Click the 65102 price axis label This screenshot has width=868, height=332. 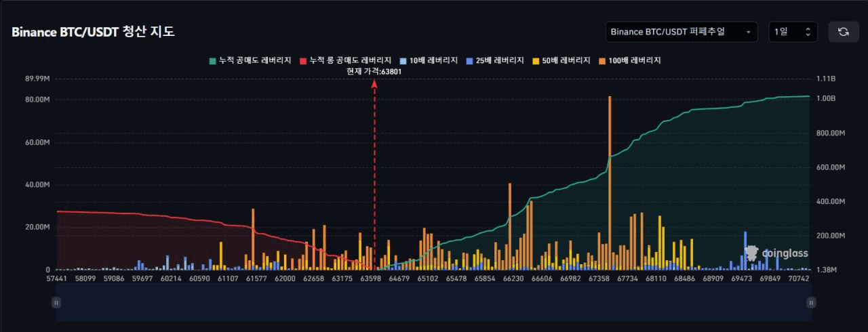[428, 278]
